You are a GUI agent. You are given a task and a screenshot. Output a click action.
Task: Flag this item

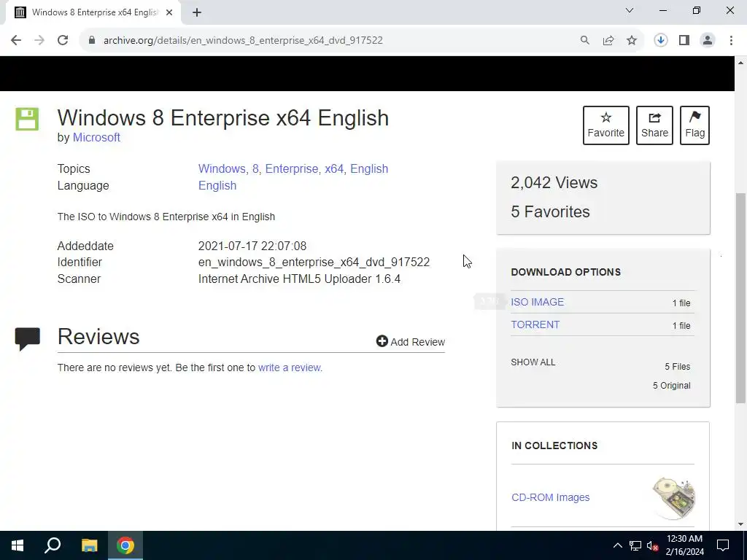(694, 125)
